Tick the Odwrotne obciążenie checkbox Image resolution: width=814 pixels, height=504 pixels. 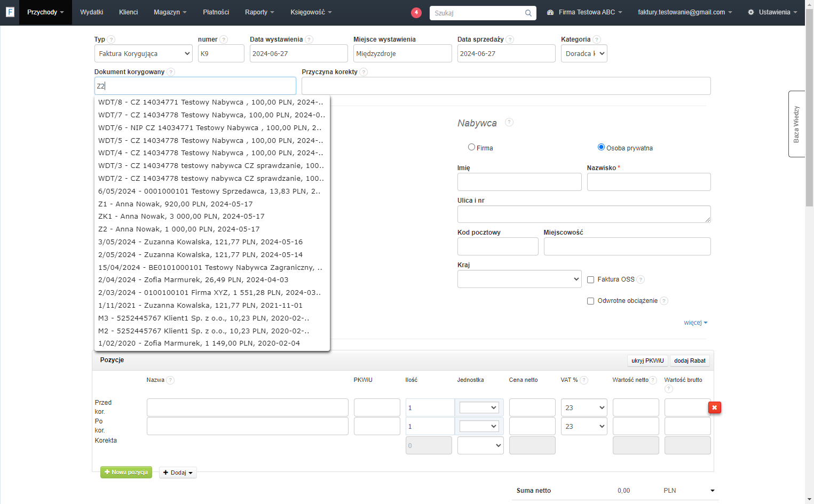click(x=590, y=301)
